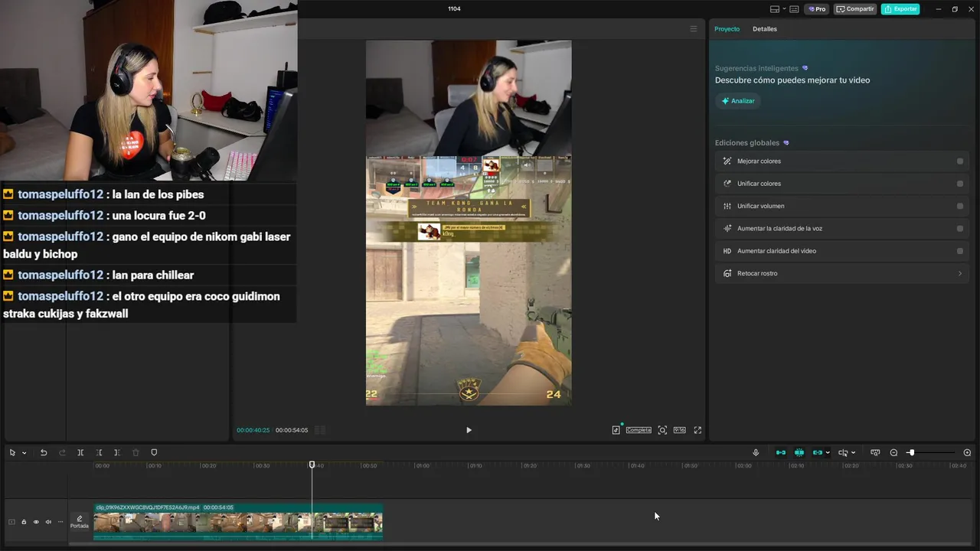Click the 00:00:40:25 current timecode

coord(253,430)
